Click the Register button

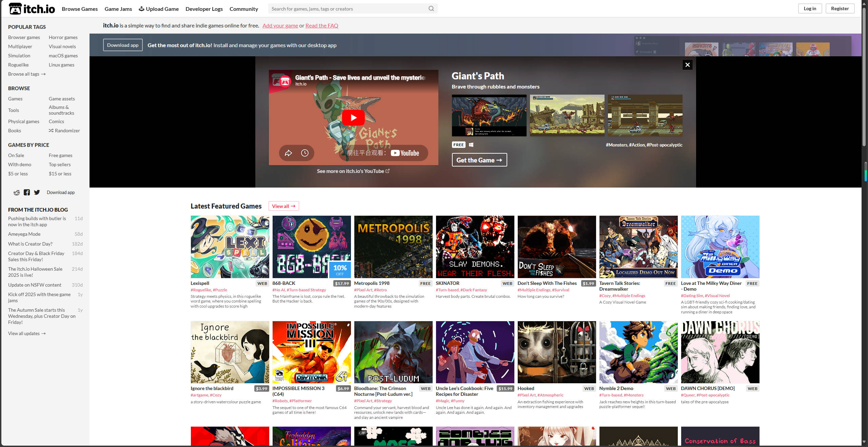click(x=840, y=8)
